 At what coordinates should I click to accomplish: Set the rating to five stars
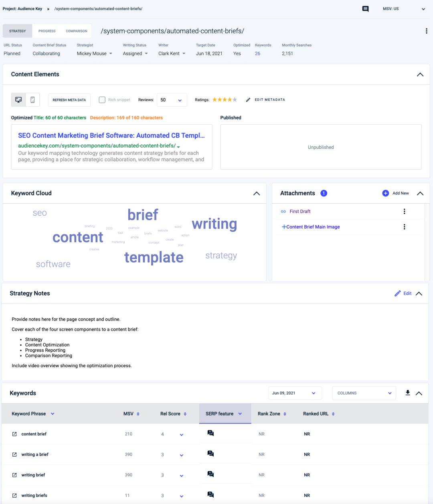[x=235, y=99]
